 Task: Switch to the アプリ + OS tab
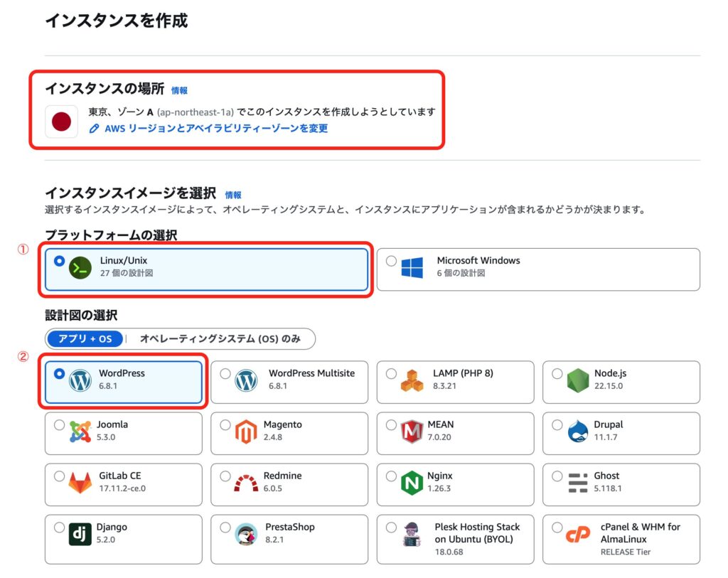85,339
